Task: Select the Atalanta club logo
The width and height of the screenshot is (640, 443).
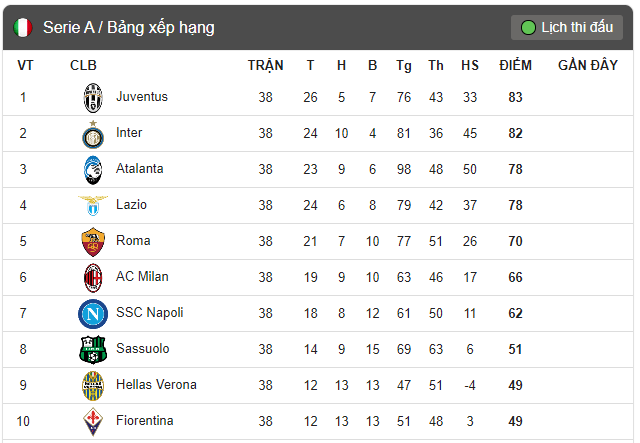Action: 93,170
